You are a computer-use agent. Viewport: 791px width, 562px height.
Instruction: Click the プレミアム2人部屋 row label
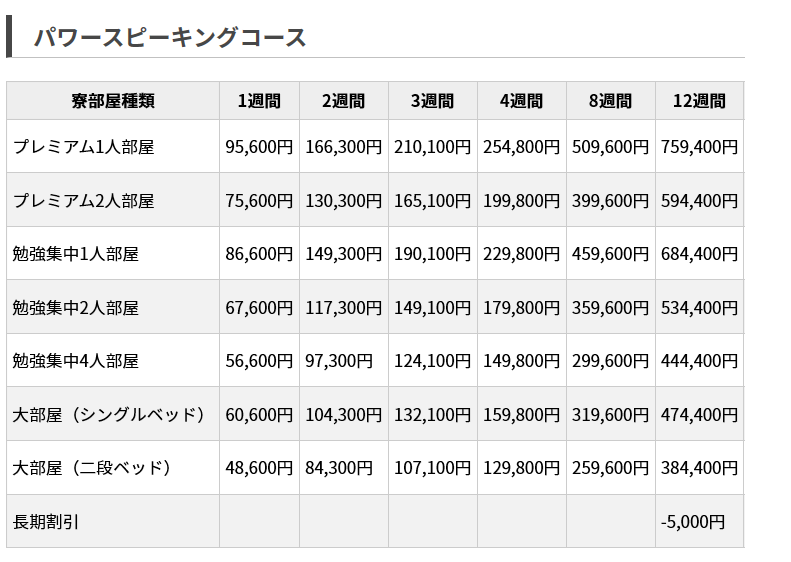pyautogui.click(x=84, y=200)
